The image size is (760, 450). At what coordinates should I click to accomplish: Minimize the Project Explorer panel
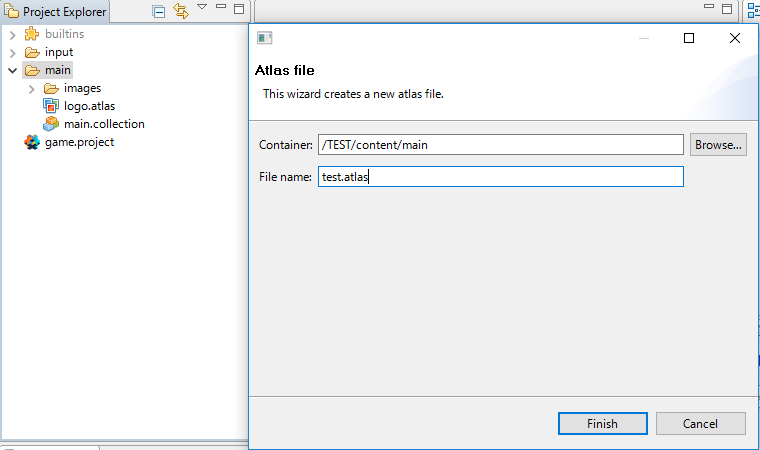(x=221, y=6)
